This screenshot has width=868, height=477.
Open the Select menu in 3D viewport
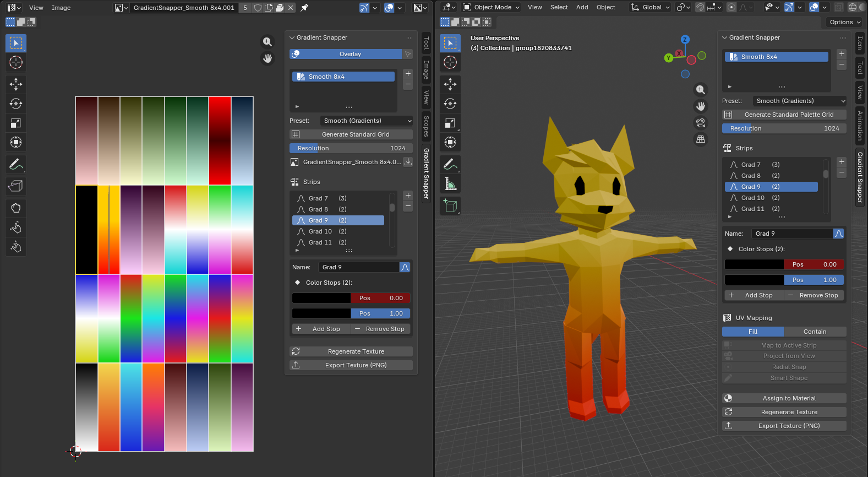coord(559,7)
